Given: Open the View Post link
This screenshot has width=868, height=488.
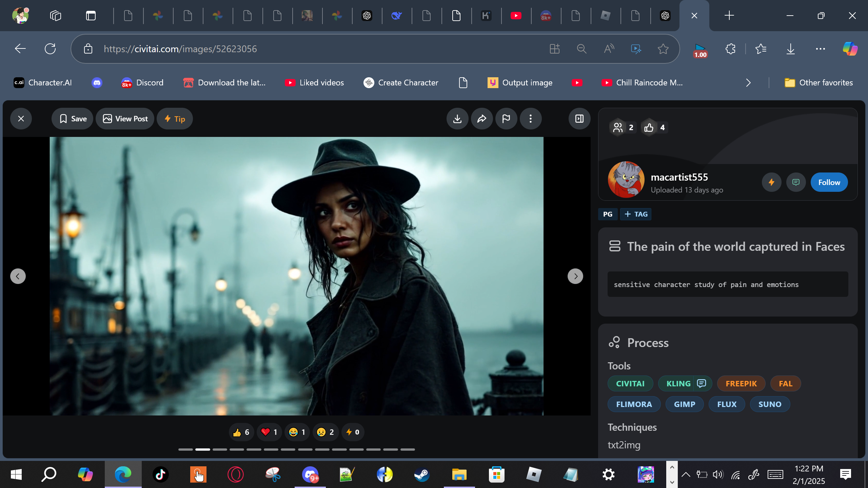Looking at the screenshot, I should [x=125, y=119].
